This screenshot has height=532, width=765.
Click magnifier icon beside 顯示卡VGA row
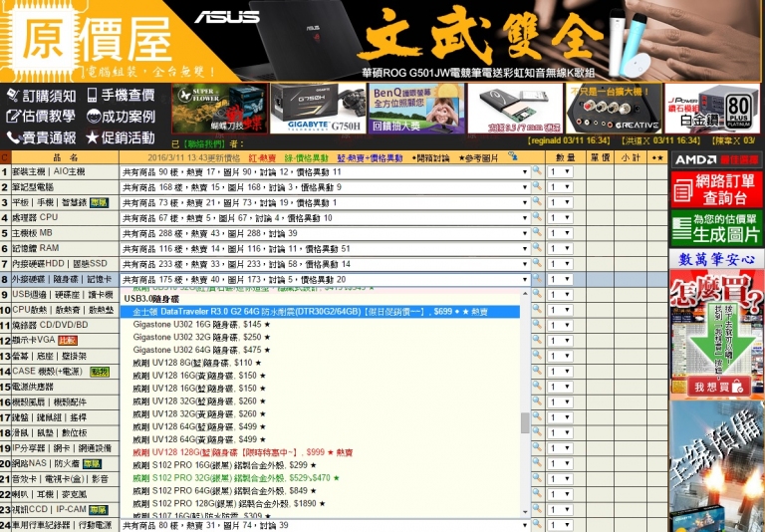537,340
